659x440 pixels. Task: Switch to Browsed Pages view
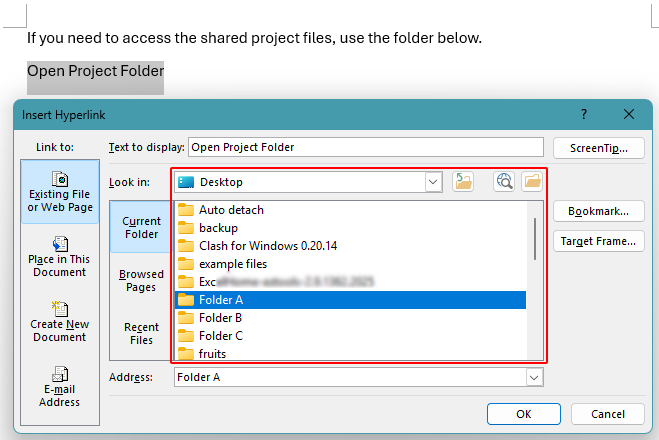click(x=141, y=280)
